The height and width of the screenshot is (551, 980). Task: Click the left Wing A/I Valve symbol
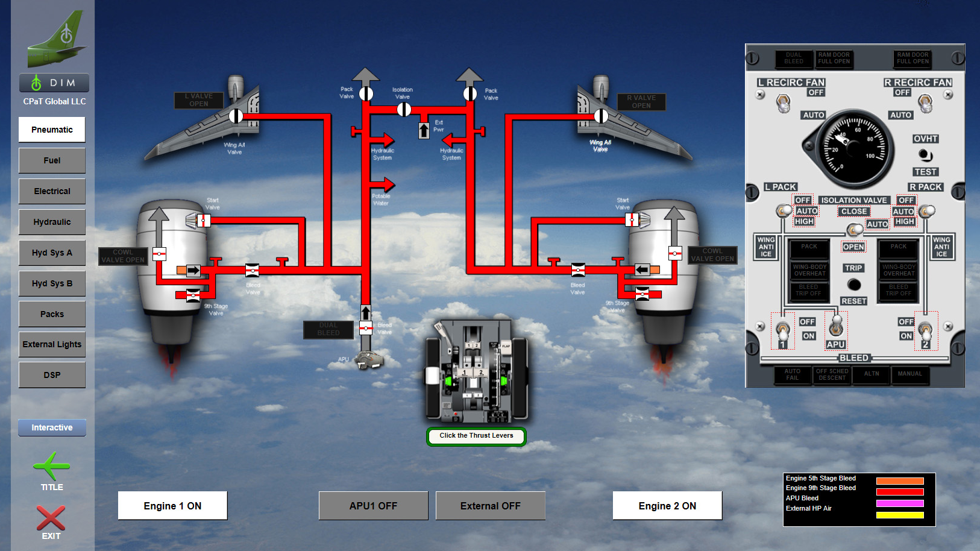(236, 116)
